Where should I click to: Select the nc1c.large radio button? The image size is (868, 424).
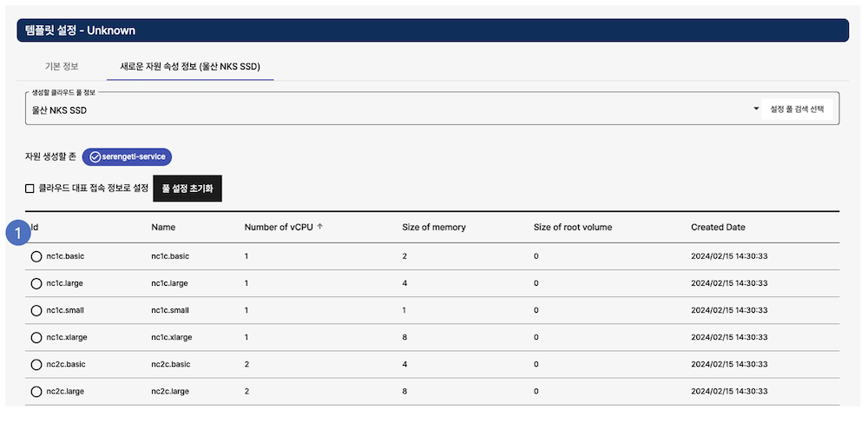point(36,283)
